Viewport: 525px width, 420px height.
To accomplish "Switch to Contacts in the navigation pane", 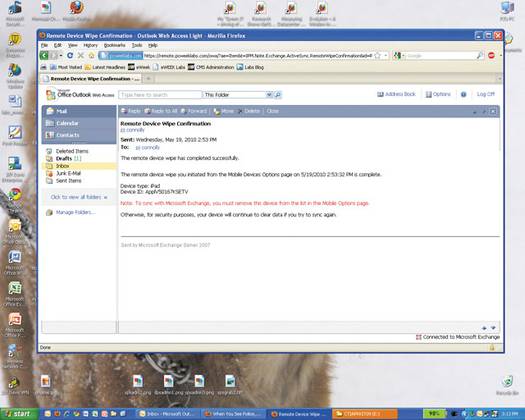I will point(79,135).
